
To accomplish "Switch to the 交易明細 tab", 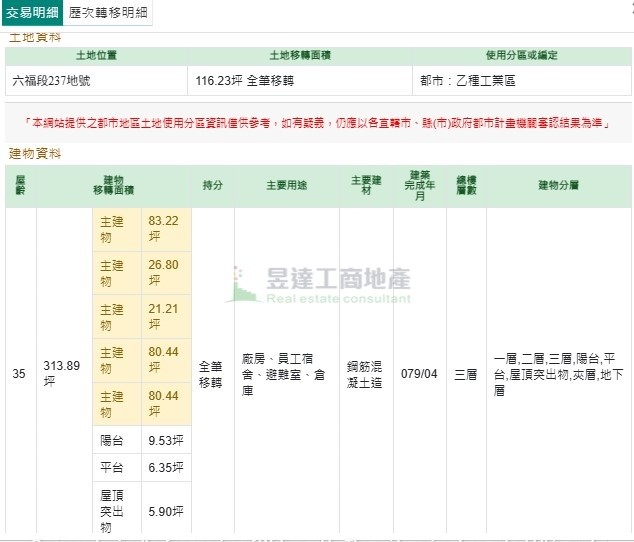I will (32, 13).
